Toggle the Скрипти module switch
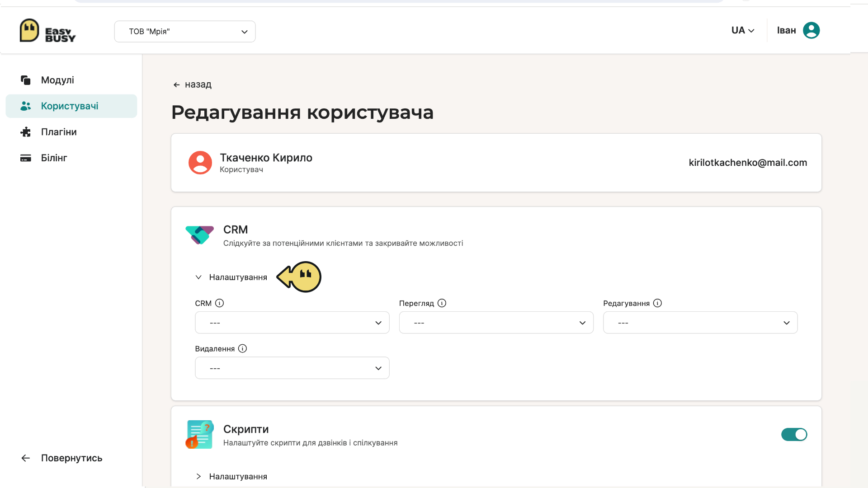Viewport: 868px width, 488px height. (794, 434)
